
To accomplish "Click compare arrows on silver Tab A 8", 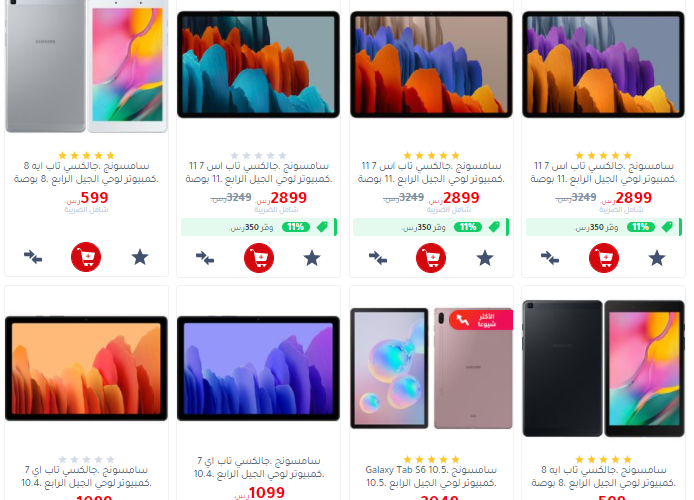I will [x=33, y=257].
